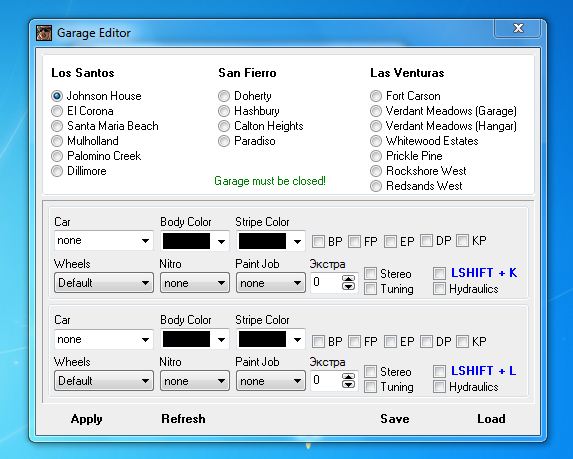
Task: Click the second slot Экстра number field
Action: pyautogui.click(x=326, y=380)
